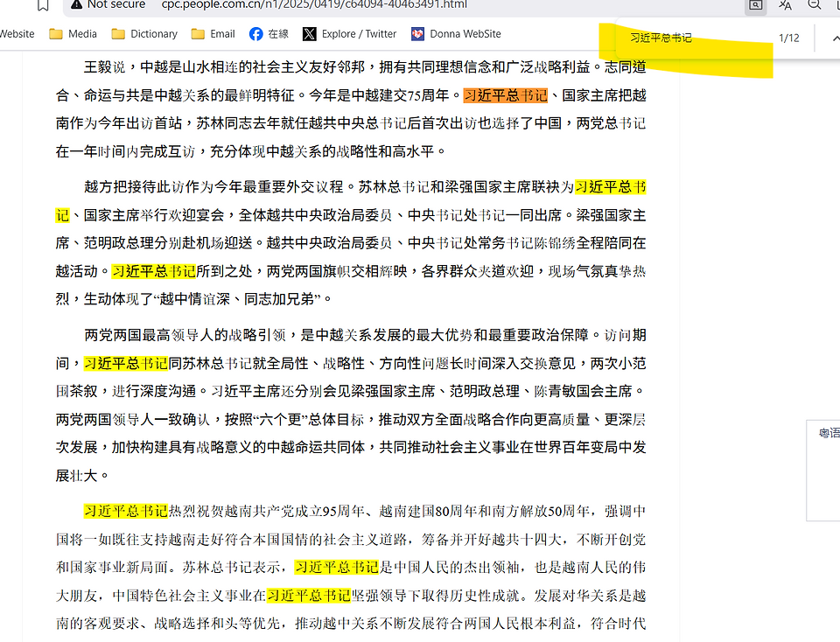Image resolution: width=840 pixels, height=642 pixels.
Task: Click the quoted phrase “越中情谊深、同志加兄弟”
Action: 237,299
